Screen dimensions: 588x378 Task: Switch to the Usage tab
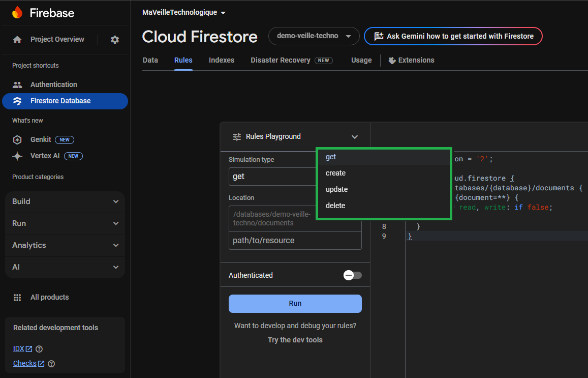(361, 61)
